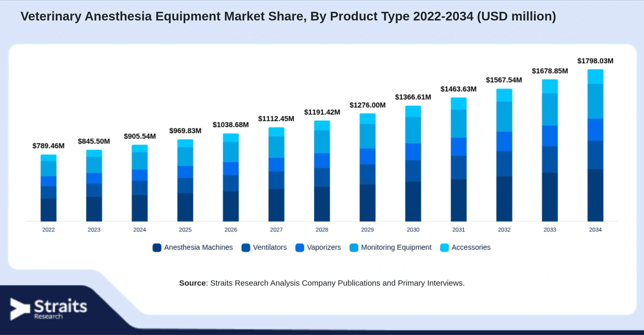
Task: Select the 2025 stacked bar
Action: coord(185,180)
